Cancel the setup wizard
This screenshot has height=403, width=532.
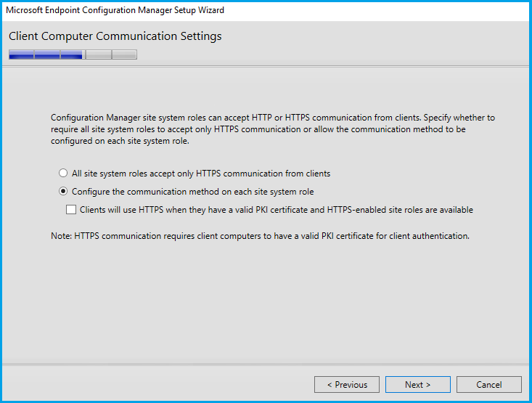click(488, 385)
